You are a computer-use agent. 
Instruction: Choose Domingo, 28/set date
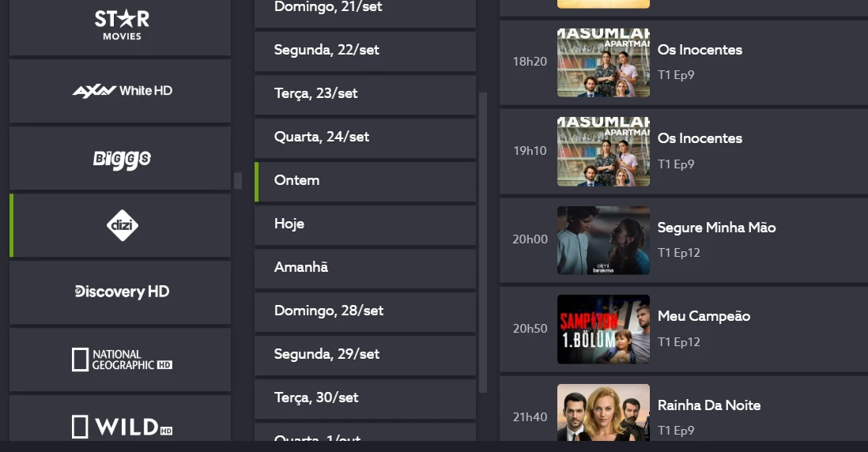pyautogui.click(x=364, y=311)
